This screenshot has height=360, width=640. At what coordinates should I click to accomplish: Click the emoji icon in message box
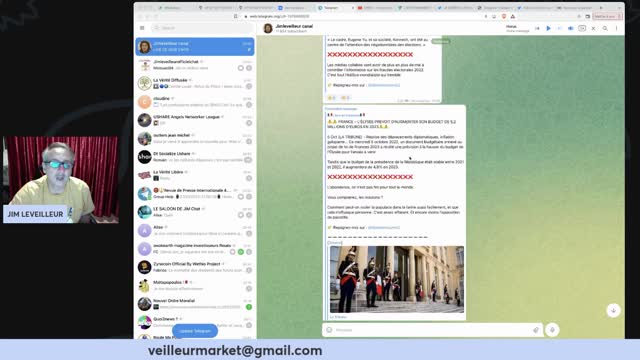coord(329,330)
